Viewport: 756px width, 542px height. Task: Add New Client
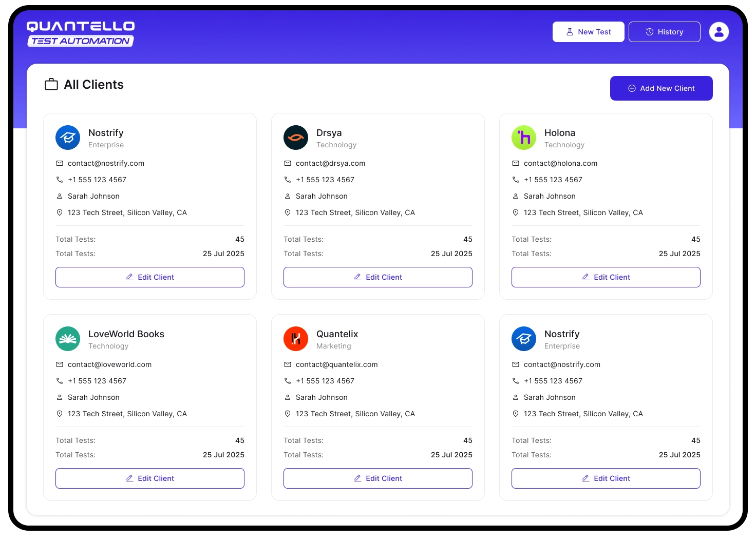tap(661, 88)
